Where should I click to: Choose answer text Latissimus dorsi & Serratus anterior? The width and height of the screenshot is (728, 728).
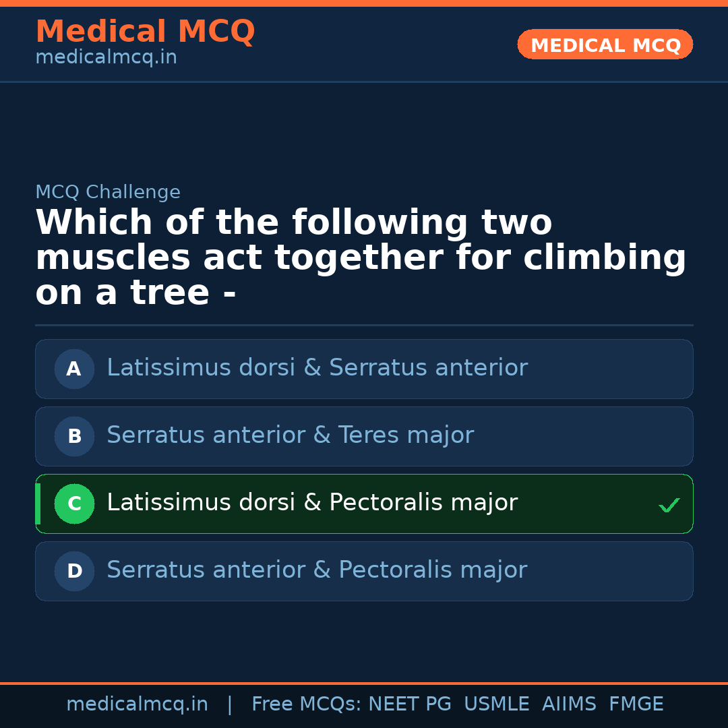click(x=317, y=368)
